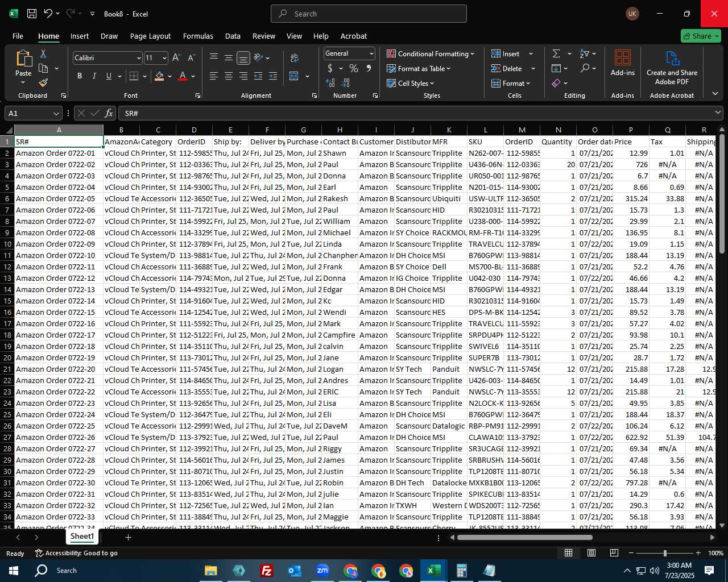
Task: Toggle Middle Align vertical alignment
Action: (229, 57)
